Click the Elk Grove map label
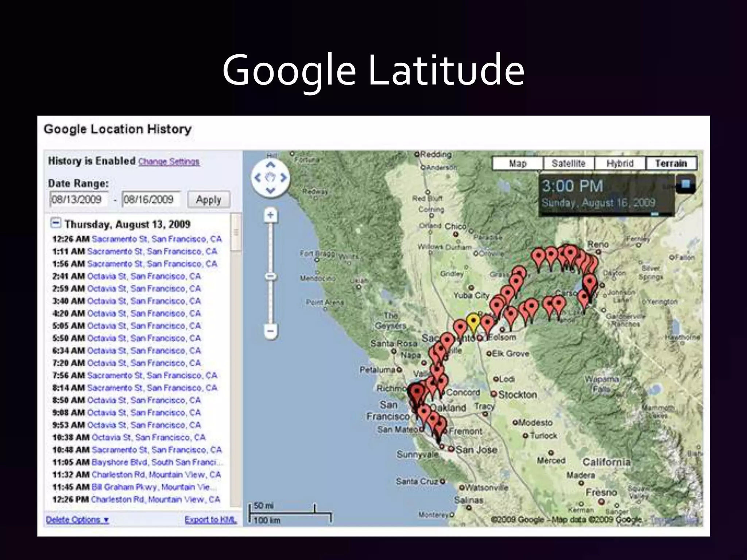The height and width of the screenshot is (560, 747). [510, 353]
